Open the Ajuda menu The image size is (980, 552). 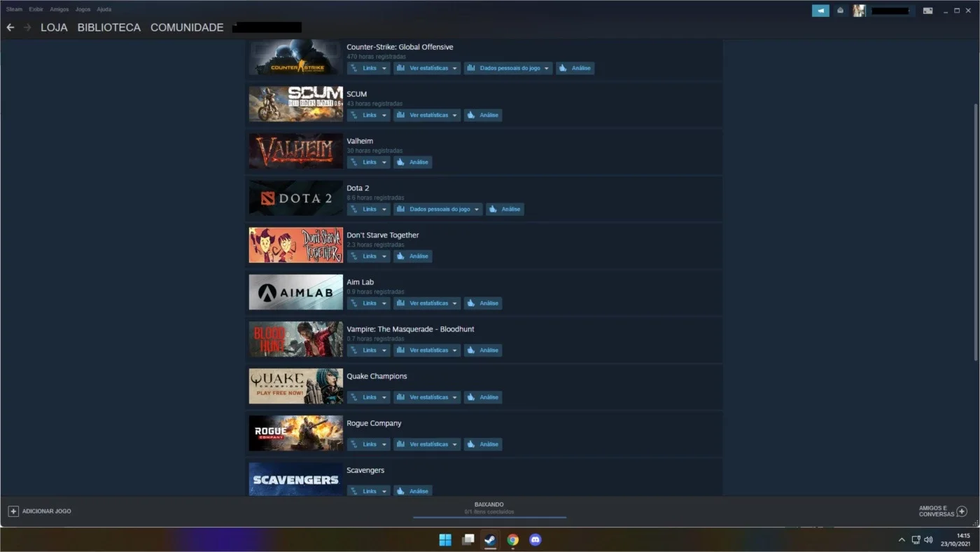(x=104, y=10)
